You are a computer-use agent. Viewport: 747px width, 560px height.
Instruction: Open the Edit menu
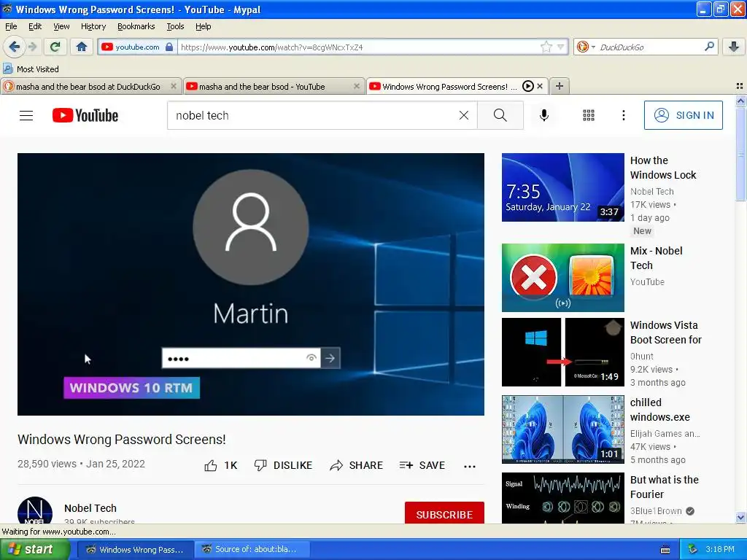point(35,26)
